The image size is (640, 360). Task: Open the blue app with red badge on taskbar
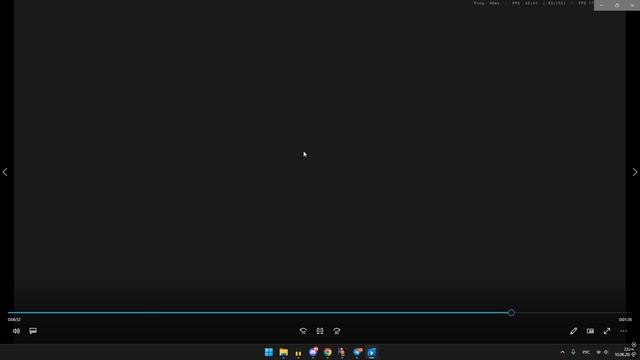357,352
